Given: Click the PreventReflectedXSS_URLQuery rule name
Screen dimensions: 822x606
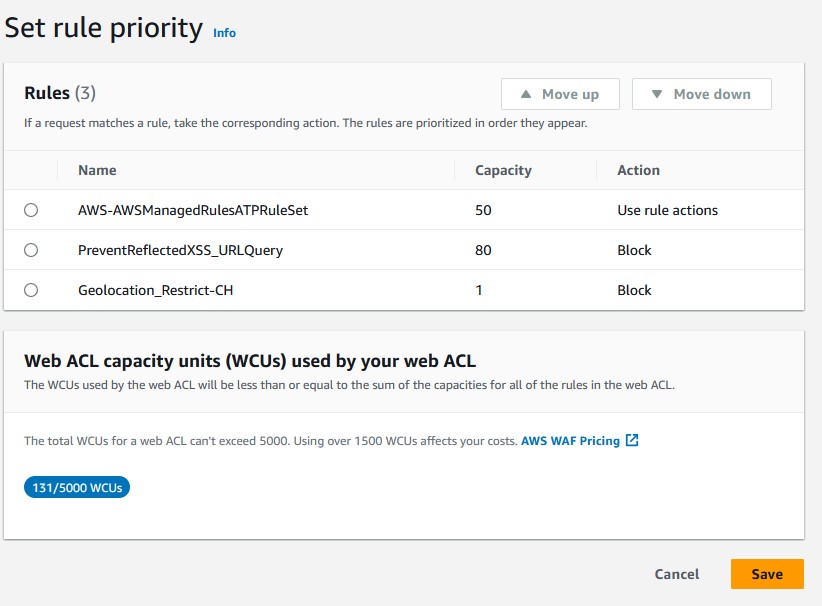Looking at the screenshot, I should click(180, 250).
